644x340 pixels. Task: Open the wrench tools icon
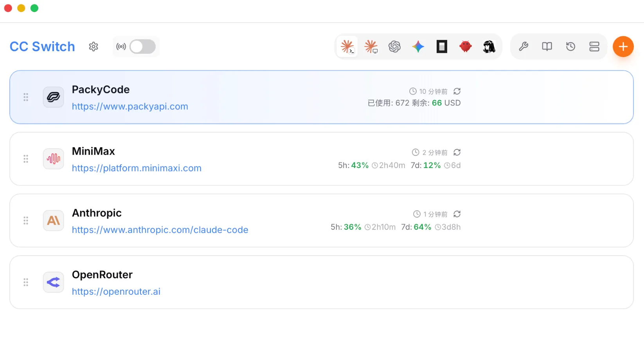[523, 47]
